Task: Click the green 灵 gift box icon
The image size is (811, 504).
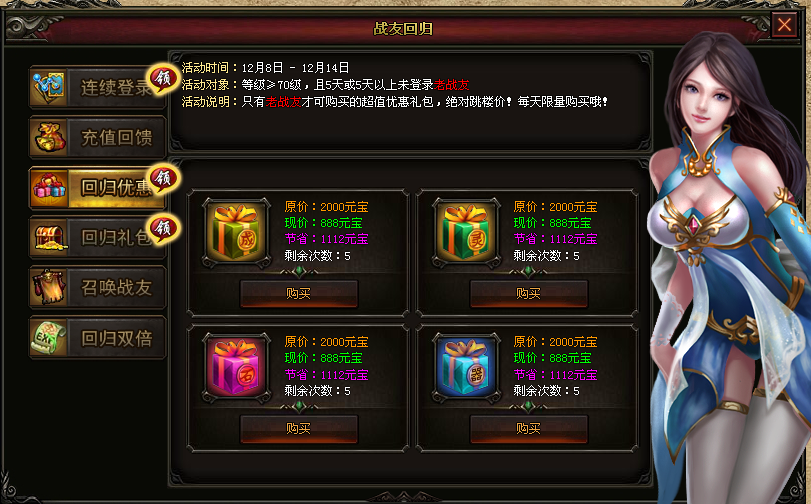Action: pyautogui.click(x=466, y=232)
